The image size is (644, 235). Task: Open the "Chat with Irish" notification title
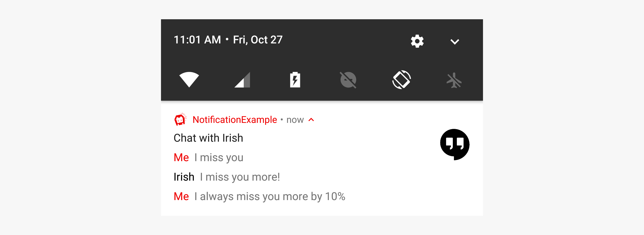coord(208,138)
